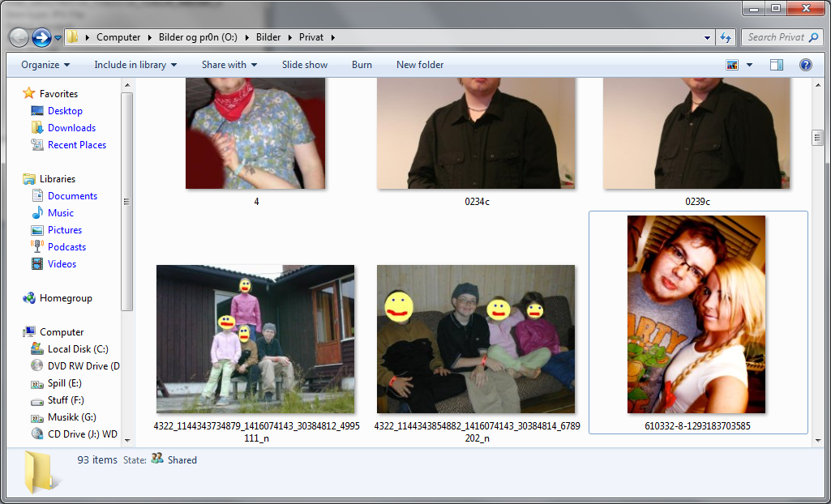Select the image ending 6789202_n

coord(476,339)
